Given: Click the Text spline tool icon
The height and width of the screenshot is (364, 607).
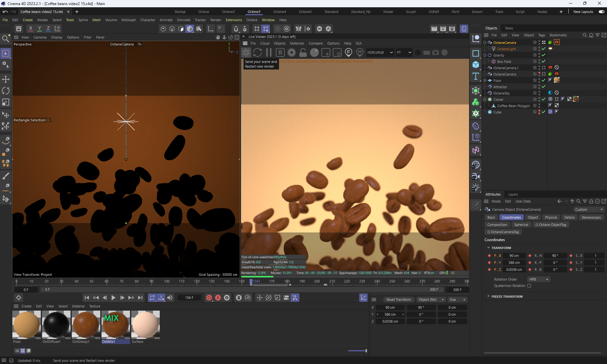Looking at the screenshot, I should (x=475, y=76).
